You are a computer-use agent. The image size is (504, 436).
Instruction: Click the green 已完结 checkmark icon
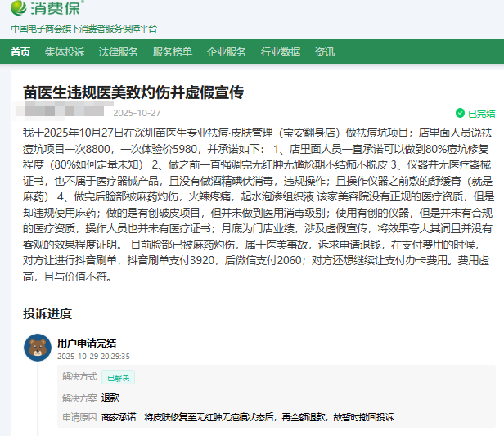click(x=460, y=114)
